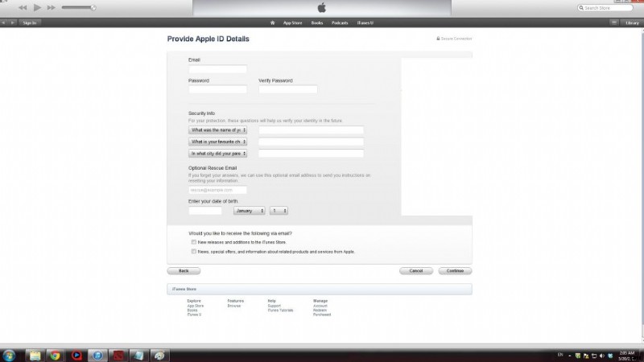Click the Cancel button
The width and height of the screenshot is (644, 362).
click(x=416, y=271)
